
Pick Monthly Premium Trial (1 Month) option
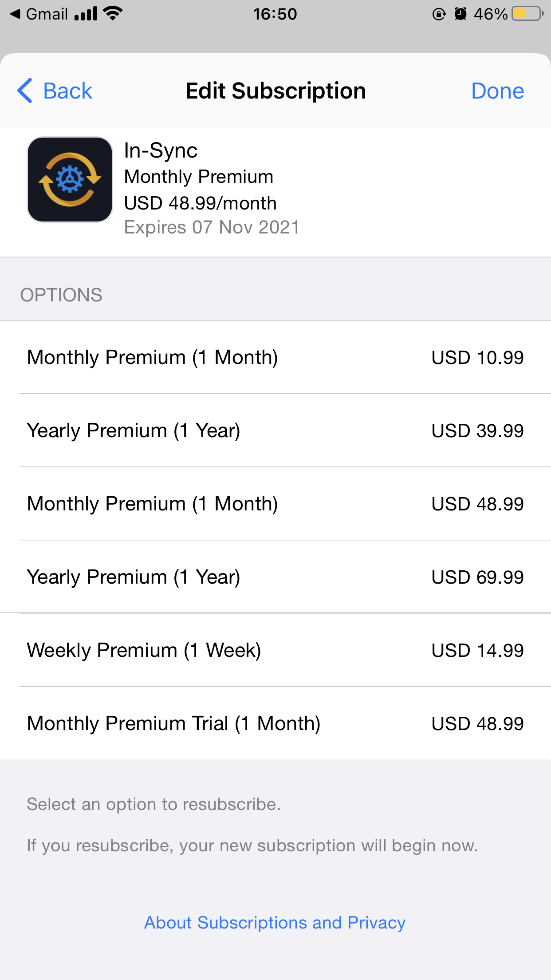click(x=275, y=723)
